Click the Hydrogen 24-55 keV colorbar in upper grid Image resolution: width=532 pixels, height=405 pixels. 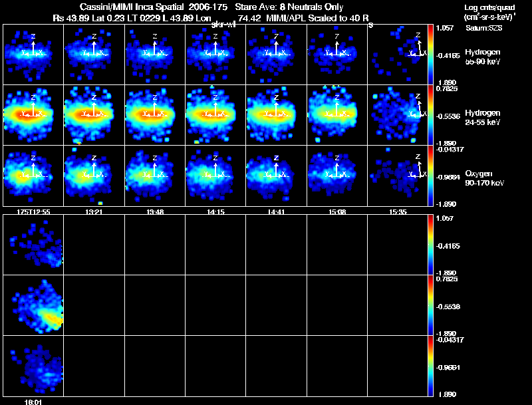click(431, 115)
